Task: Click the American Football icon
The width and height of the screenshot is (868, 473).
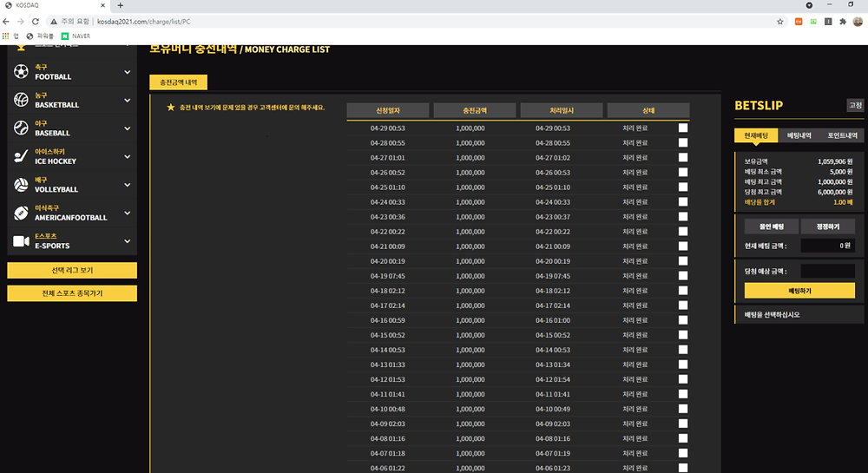Action: pyautogui.click(x=21, y=213)
